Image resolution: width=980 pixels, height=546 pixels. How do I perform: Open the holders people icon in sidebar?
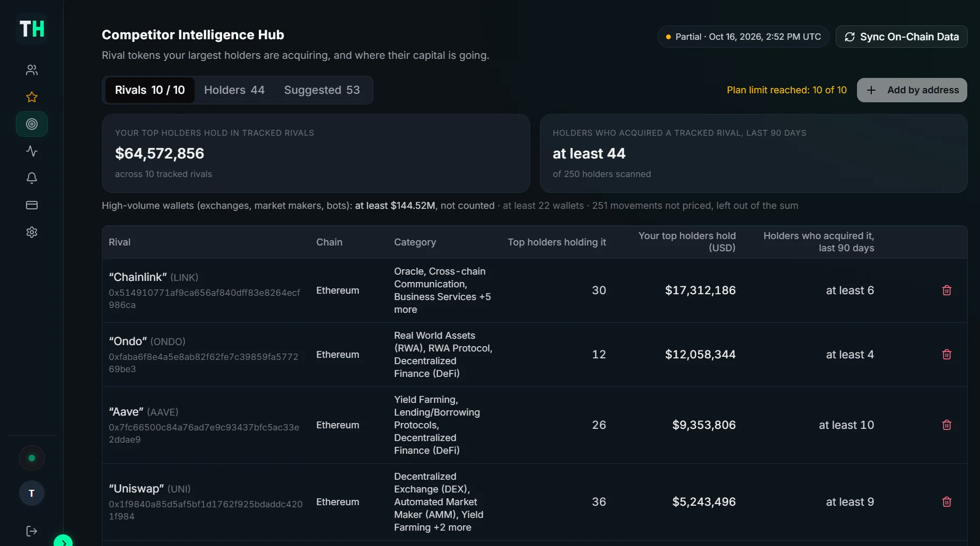32,70
